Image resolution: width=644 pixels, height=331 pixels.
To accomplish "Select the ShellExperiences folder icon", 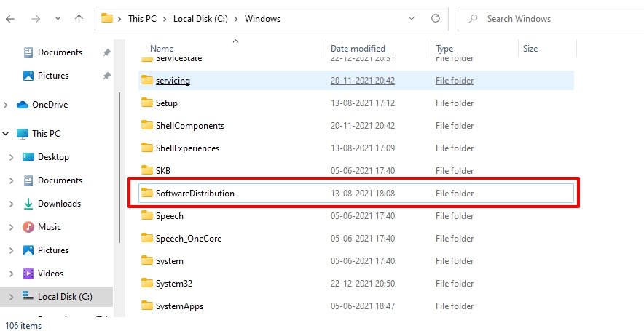I will tap(147, 148).
